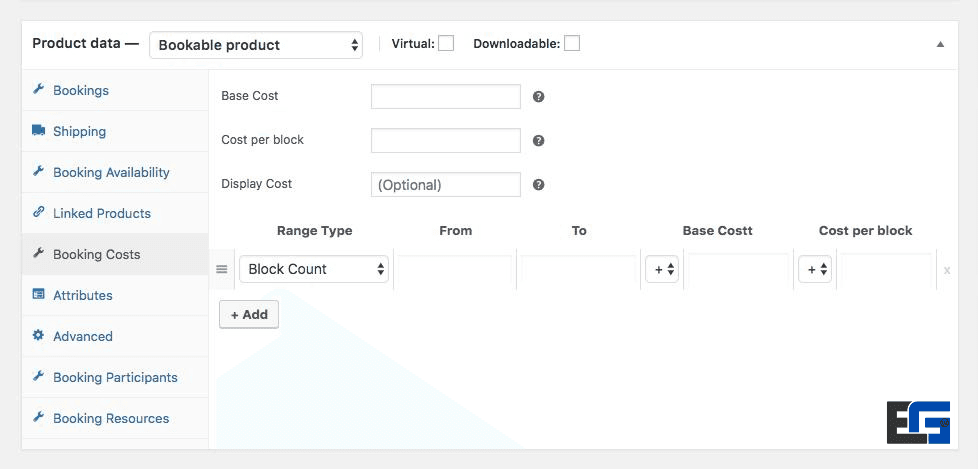Image resolution: width=978 pixels, height=469 pixels.
Task: Click the + Add button
Action: click(249, 314)
